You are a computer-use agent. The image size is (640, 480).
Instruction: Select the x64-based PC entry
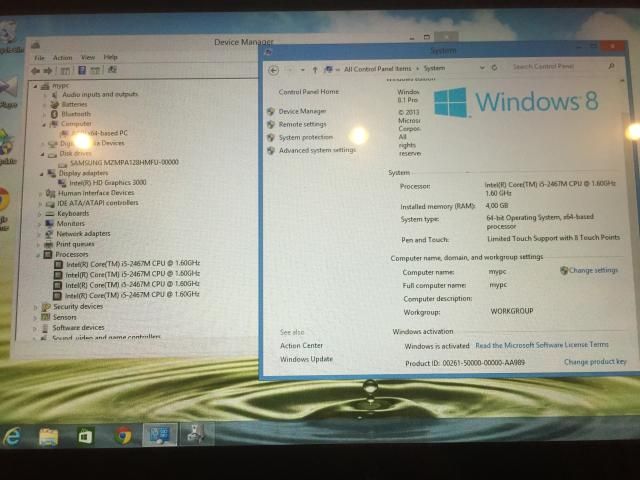(x=99, y=133)
